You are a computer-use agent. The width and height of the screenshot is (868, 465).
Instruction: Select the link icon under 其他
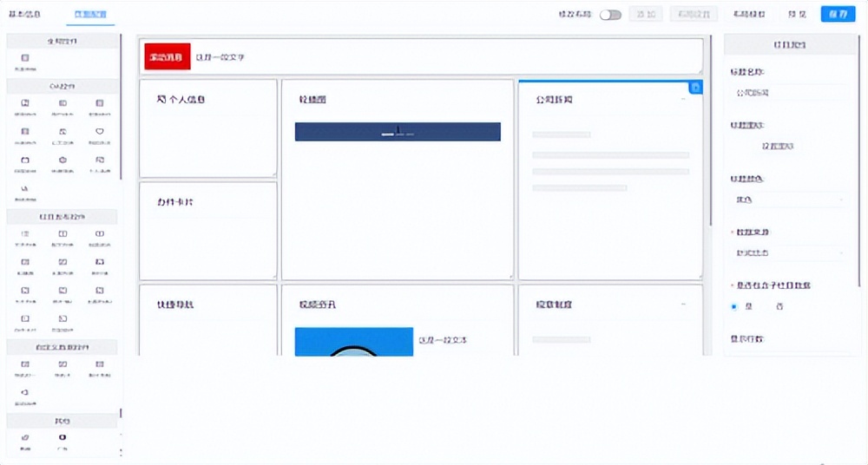pyautogui.click(x=25, y=438)
